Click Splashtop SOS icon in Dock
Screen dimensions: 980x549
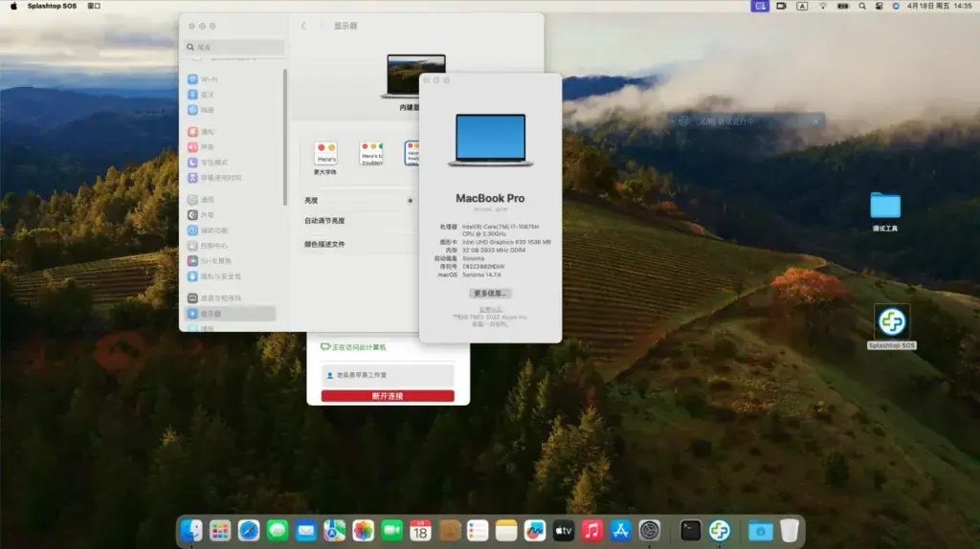point(720,531)
